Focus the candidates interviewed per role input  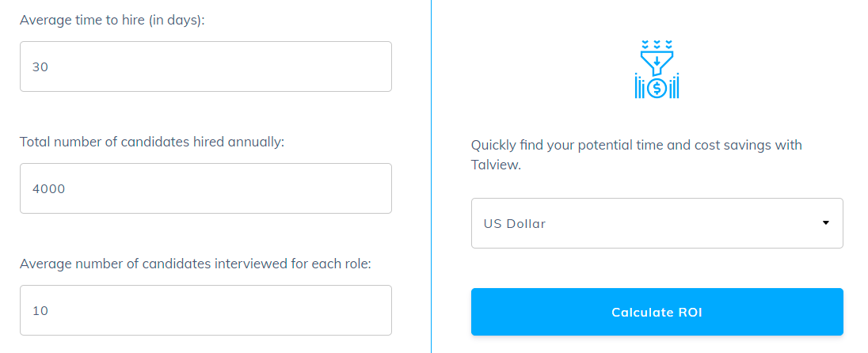206,310
